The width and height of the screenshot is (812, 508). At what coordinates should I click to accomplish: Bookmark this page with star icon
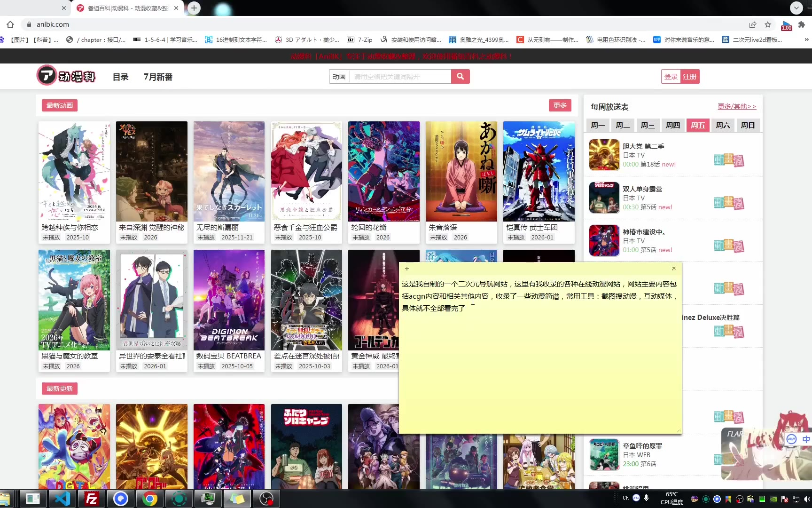click(x=768, y=24)
